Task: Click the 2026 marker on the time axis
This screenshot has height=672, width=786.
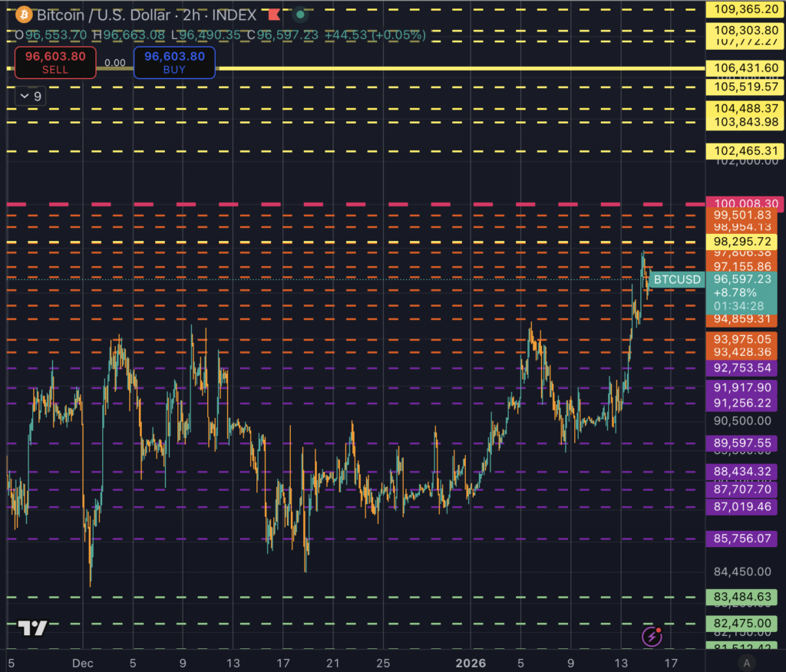Action: [471, 663]
